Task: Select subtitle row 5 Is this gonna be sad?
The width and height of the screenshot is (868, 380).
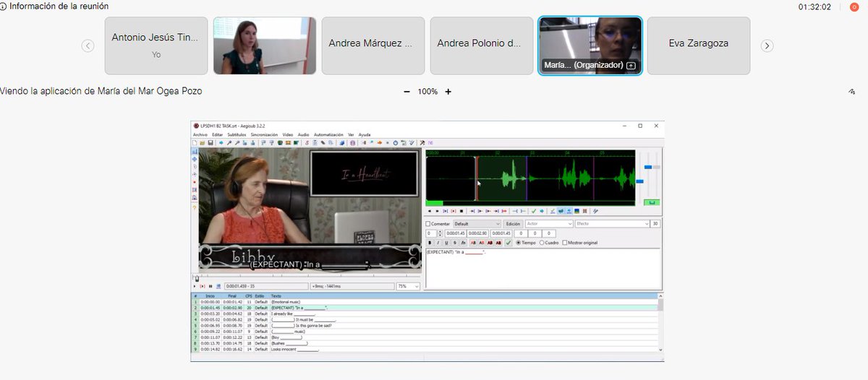Action: point(425,325)
